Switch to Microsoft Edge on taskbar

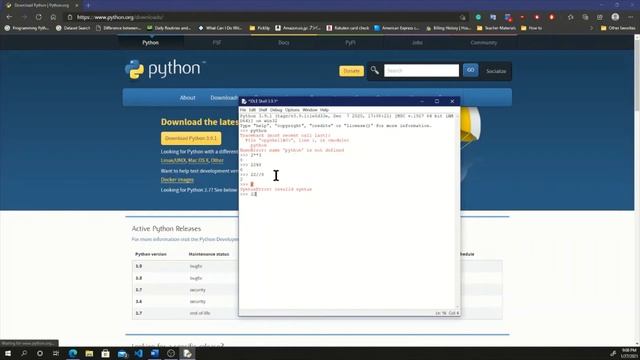[73, 353]
